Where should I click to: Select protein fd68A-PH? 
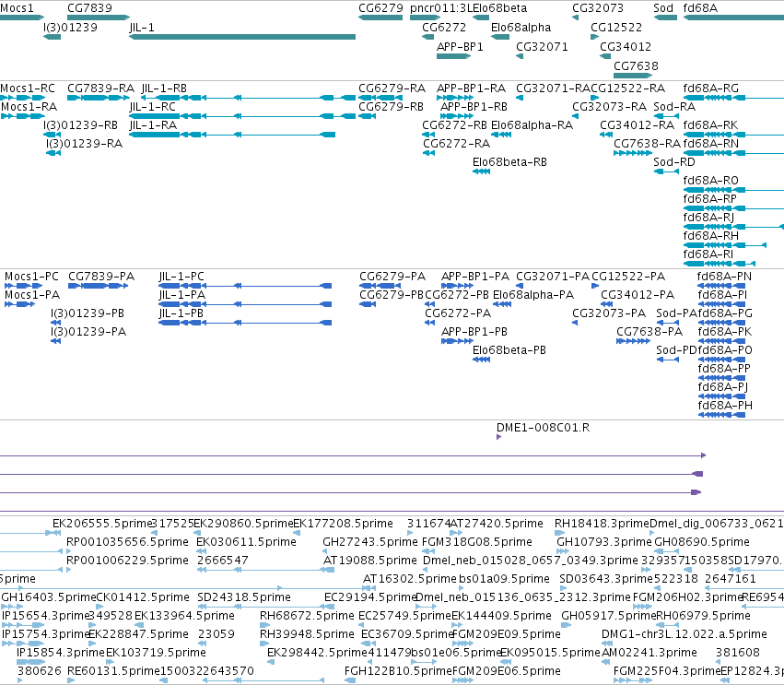point(721,415)
